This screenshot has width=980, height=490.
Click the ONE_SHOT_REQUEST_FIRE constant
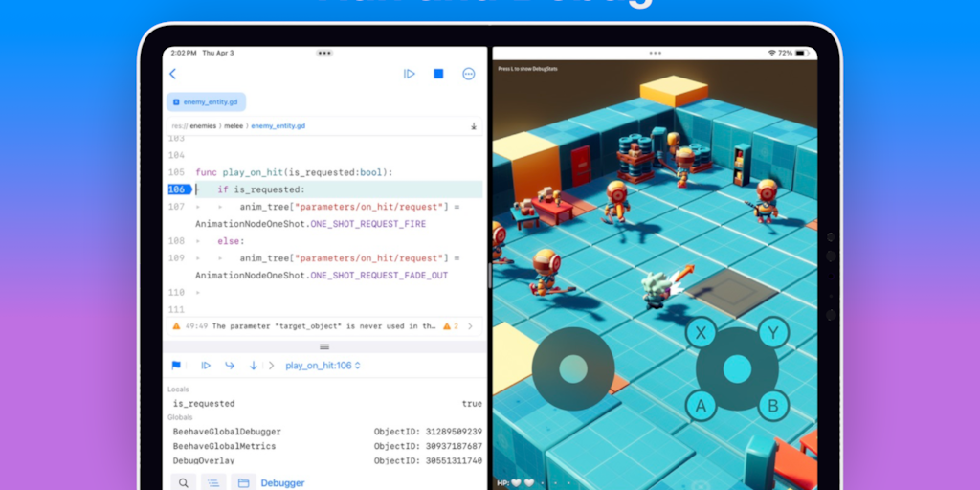368,223
